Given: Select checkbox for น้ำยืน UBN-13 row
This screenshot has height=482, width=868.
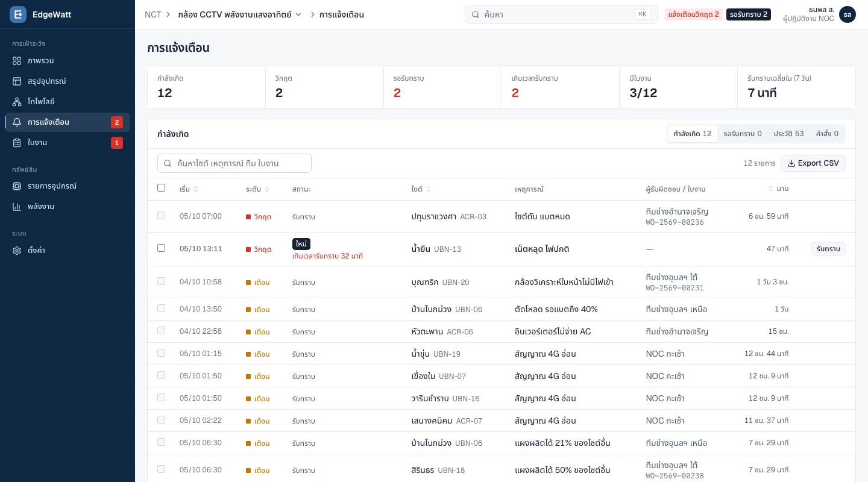Looking at the screenshot, I should pyautogui.click(x=161, y=248).
